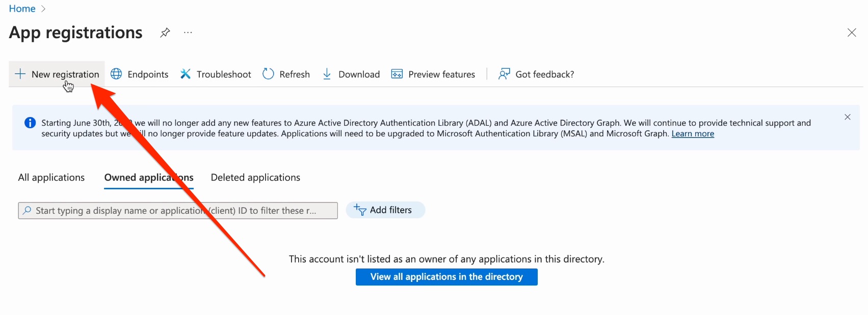Pin the App registrations blade
The image size is (868, 315).
coord(165,33)
